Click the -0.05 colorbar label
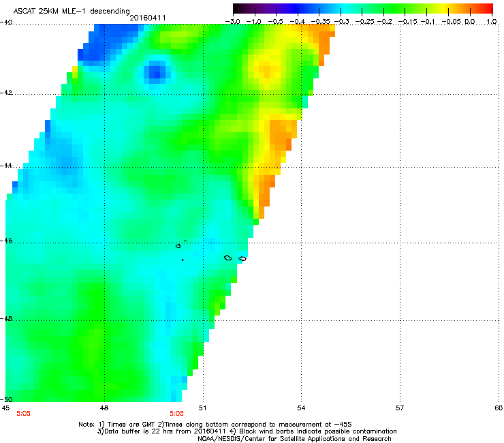Screen dimensions: 504x443 coord(452,22)
